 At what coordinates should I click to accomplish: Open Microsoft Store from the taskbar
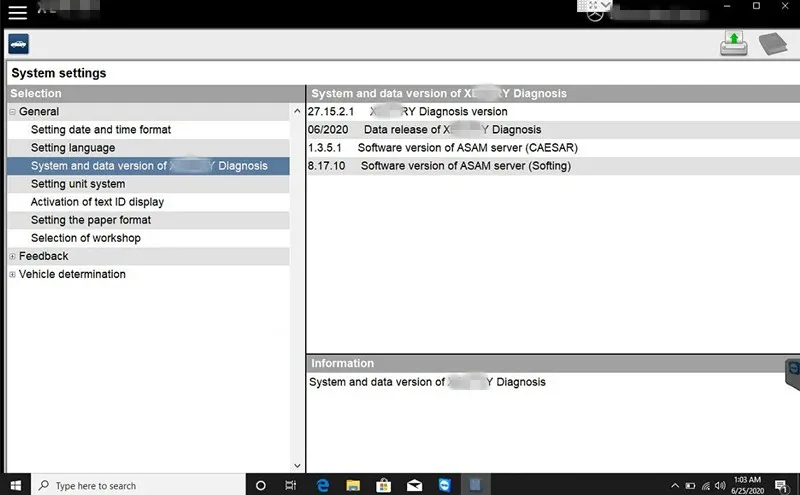pyautogui.click(x=384, y=485)
